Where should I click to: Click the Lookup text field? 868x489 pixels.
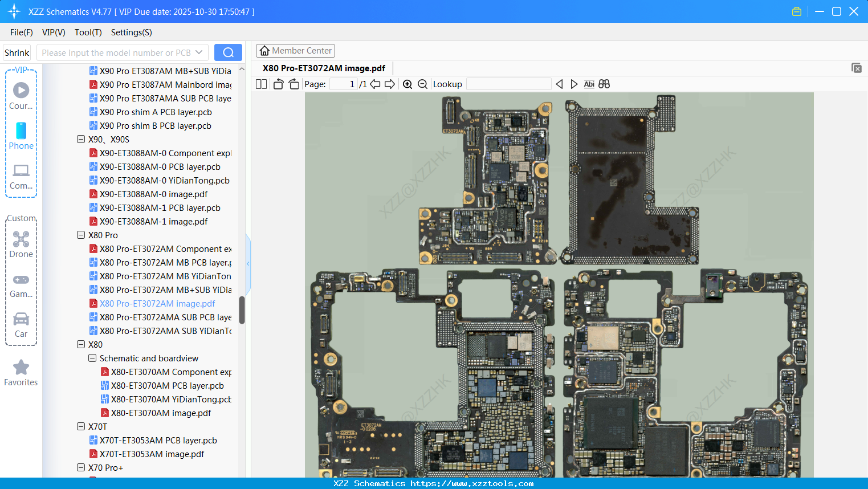coord(508,84)
